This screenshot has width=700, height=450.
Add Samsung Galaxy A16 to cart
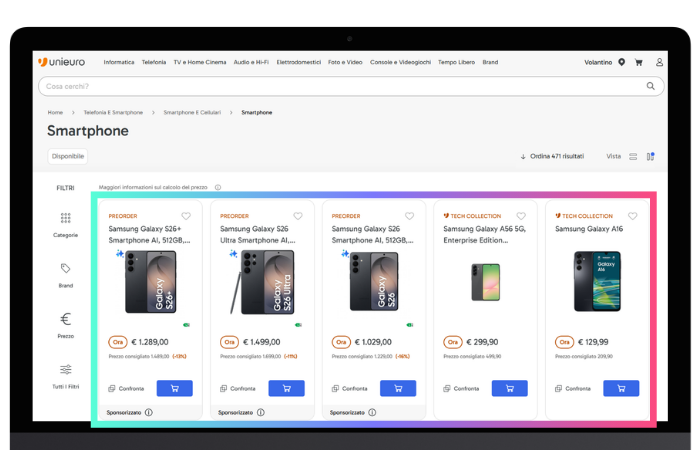point(621,388)
